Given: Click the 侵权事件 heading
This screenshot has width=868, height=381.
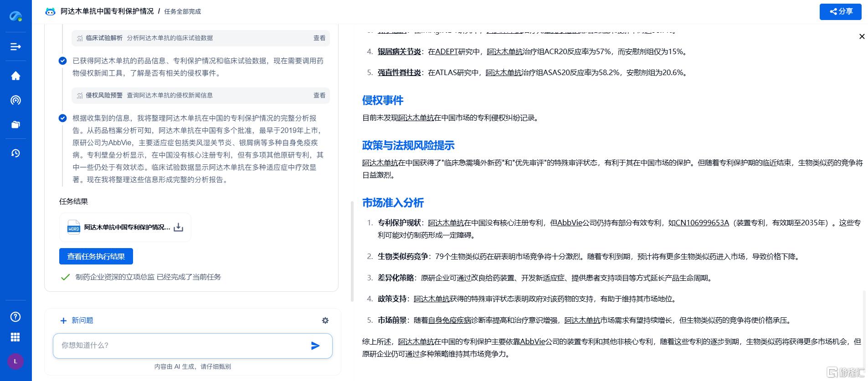Looking at the screenshot, I should 383,100.
